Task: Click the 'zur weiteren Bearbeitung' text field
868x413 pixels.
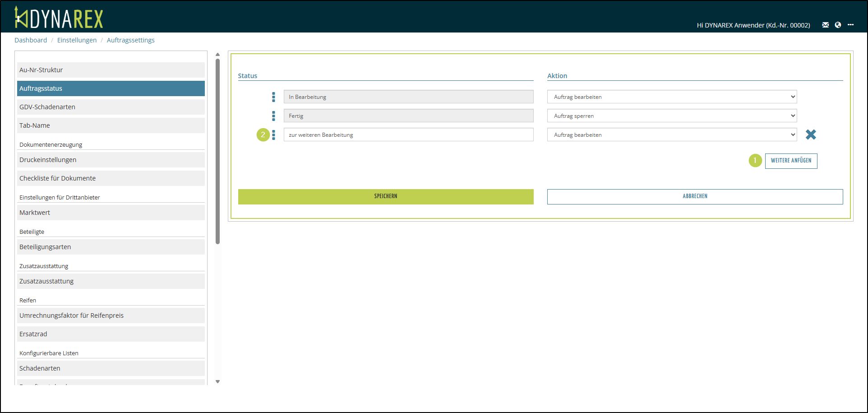Action: point(408,135)
